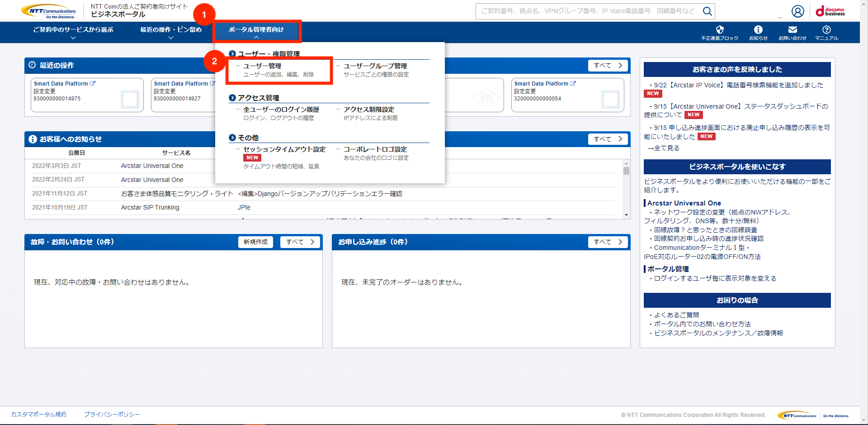Click the docomo business logo
The width and height of the screenshot is (868, 425).
pos(831,11)
